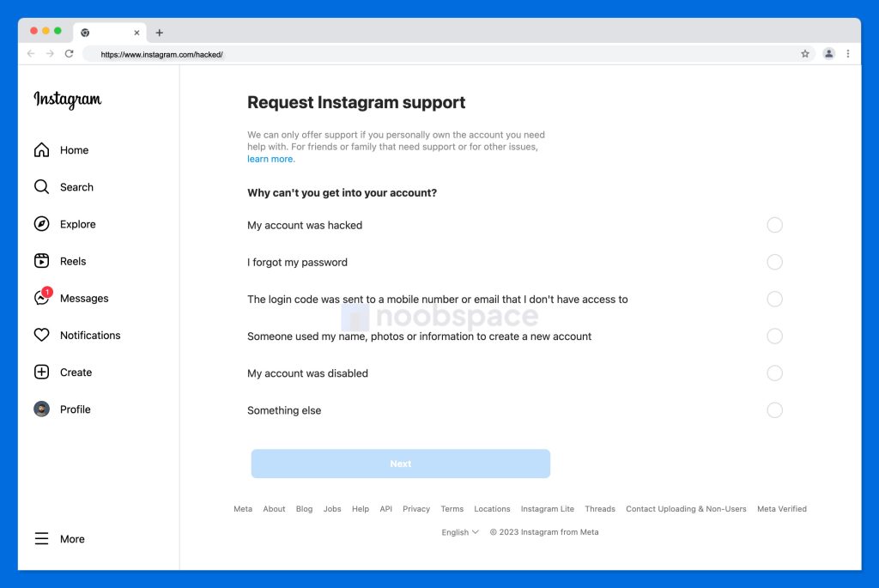This screenshot has height=588, width=879.
Task: Open the English language dropdown
Action: click(x=459, y=532)
